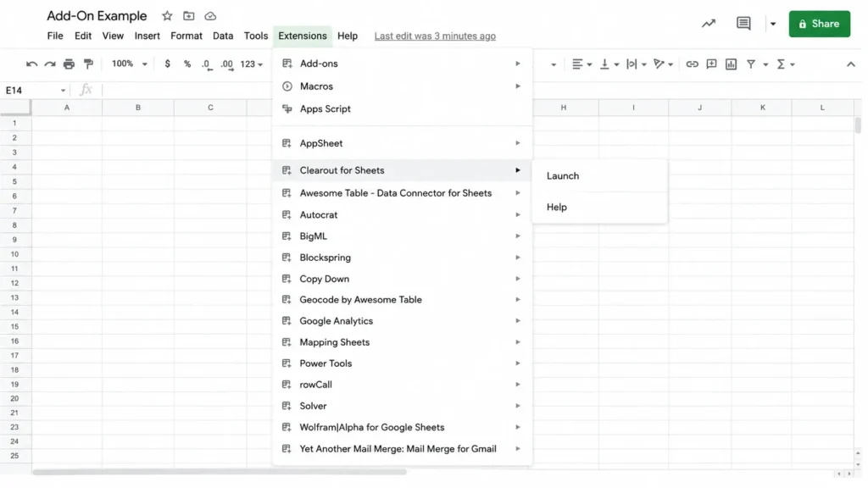Select row 14 header
868x488 pixels.
15,312
